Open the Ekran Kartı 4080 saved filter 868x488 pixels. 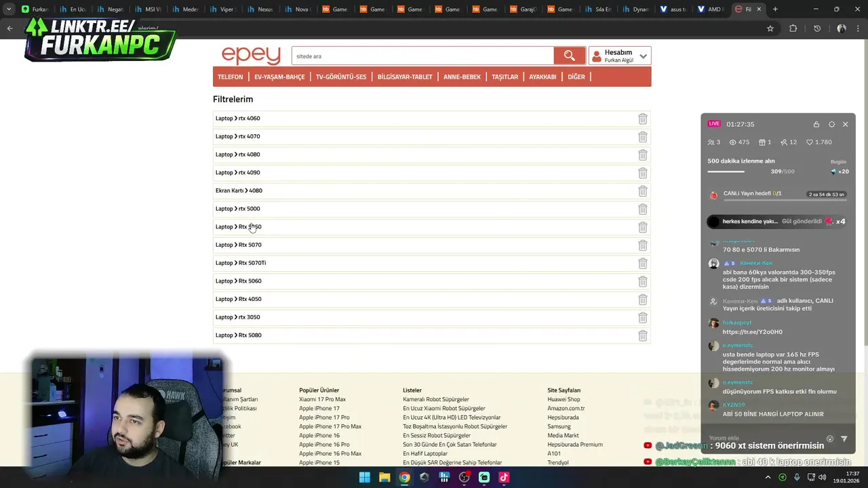(x=239, y=191)
